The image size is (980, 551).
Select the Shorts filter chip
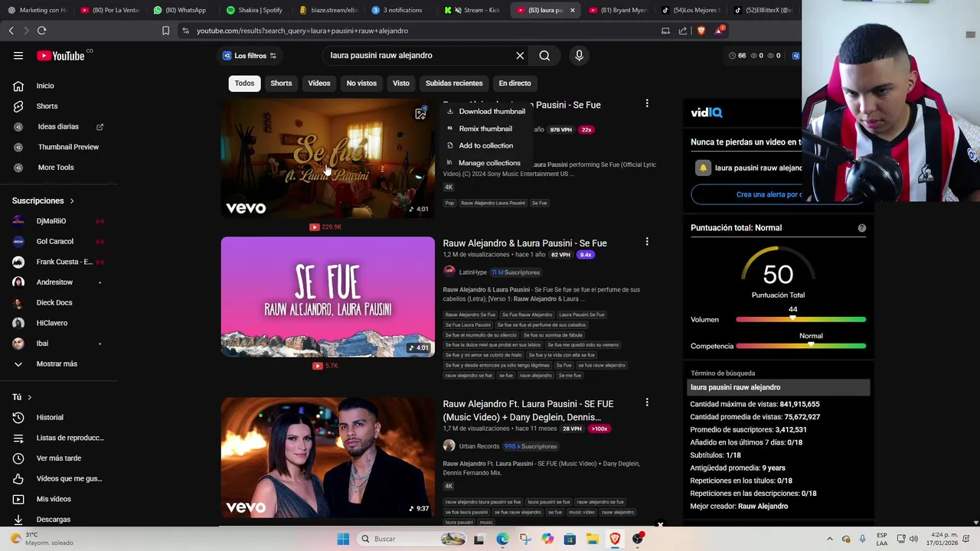281,83
